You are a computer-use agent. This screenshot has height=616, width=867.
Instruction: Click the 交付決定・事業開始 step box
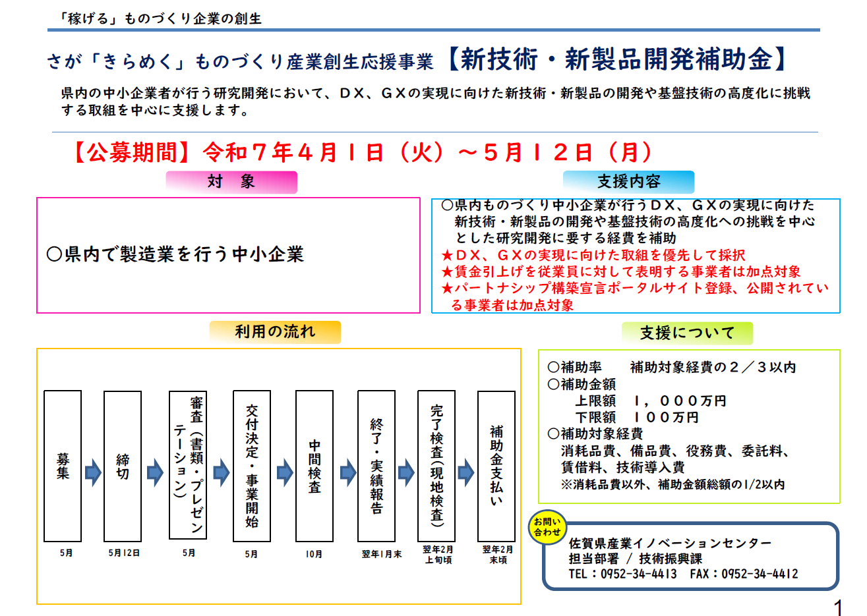pos(252,466)
